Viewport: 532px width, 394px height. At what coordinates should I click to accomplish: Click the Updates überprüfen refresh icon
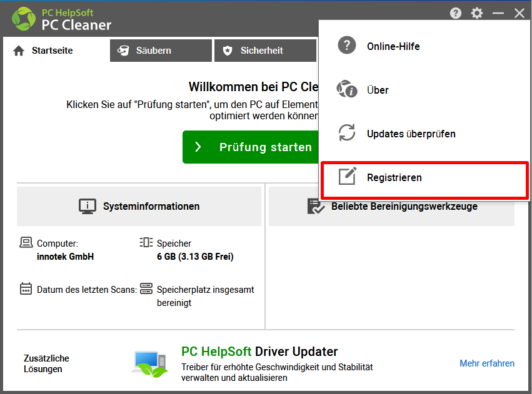pos(347,132)
